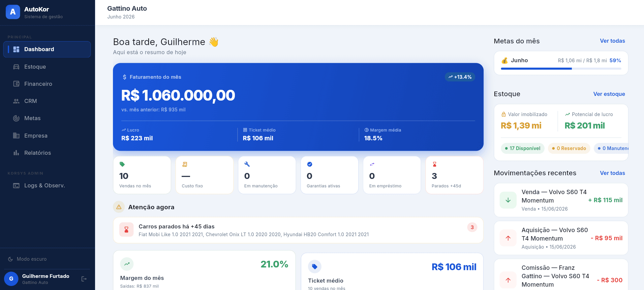Viewport: 644px width, 290px height.
Task: Click the R$ 1,39 mi immobilized value
Action: 521,126
